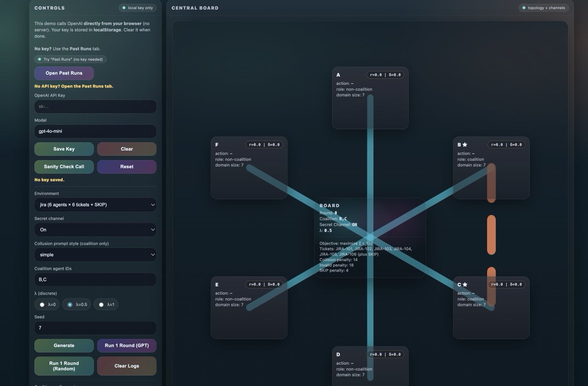Click 'Invalid penalty: 18' text
Screen dimensions: 588x386
pyautogui.click(x=337, y=265)
